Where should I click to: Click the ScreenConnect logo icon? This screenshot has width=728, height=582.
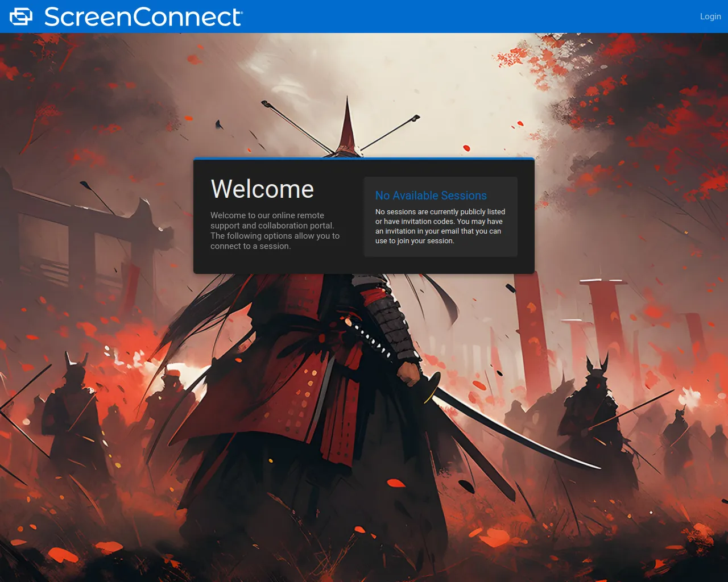(x=21, y=16)
